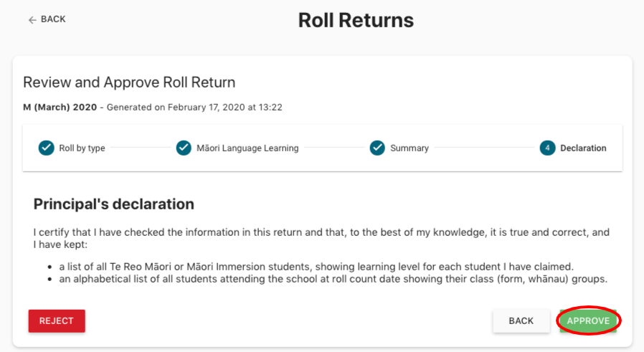This screenshot has width=644, height=352.
Task: Click the Te Reo Māori students bullet item
Action: 327,266
